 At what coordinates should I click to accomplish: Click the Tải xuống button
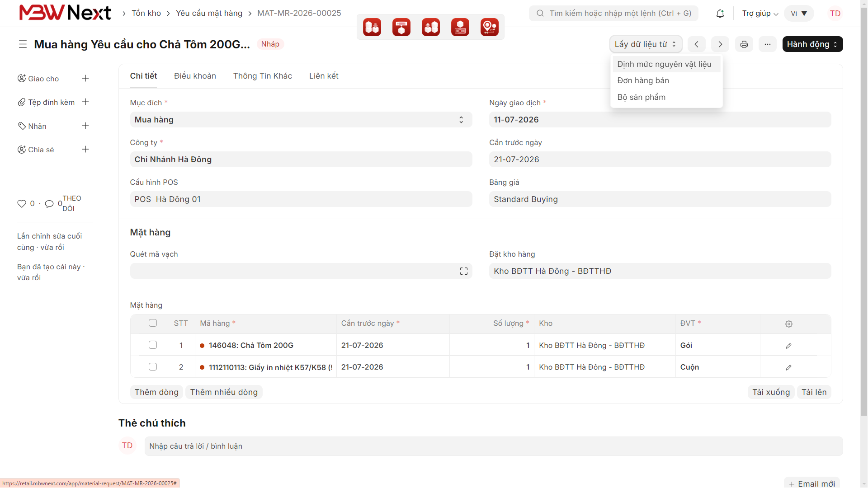tap(771, 392)
